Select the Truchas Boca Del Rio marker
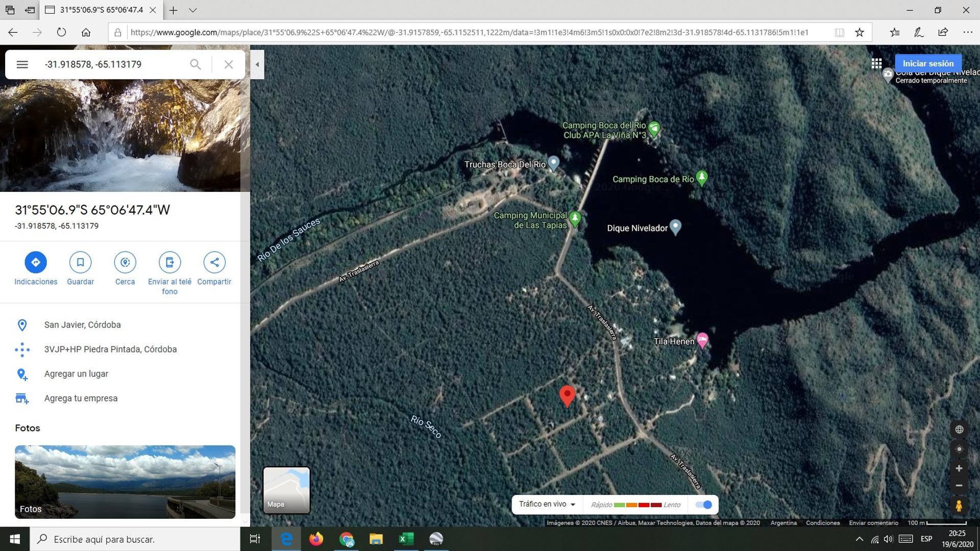 pos(553,163)
